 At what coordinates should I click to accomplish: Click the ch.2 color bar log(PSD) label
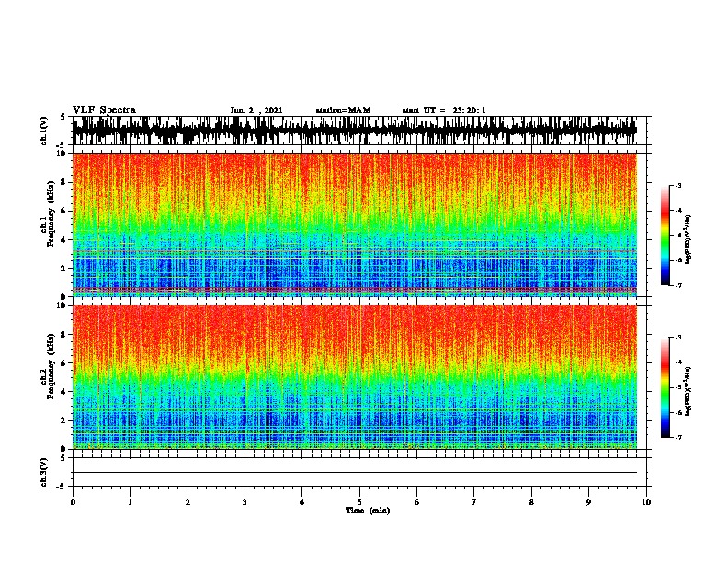pyautogui.click(x=688, y=391)
